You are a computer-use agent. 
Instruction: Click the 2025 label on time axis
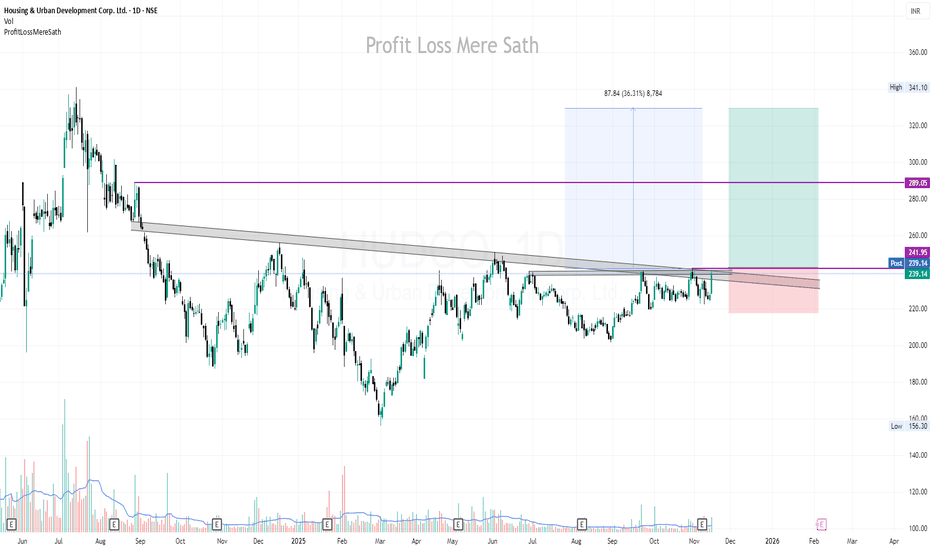(x=298, y=541)
